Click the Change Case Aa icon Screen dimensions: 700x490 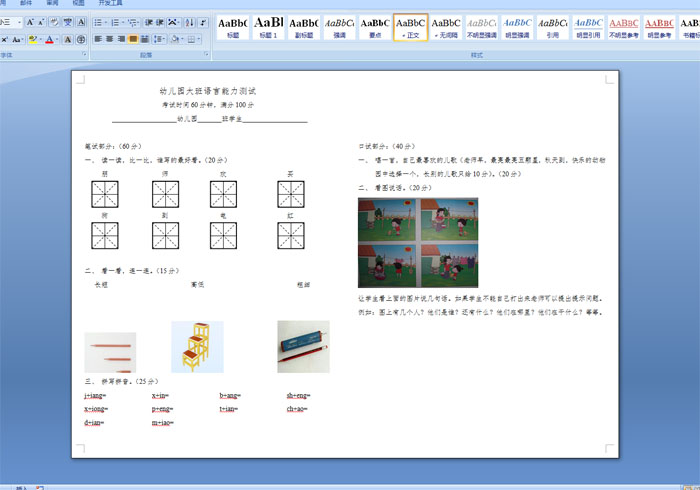click(16, 39)
